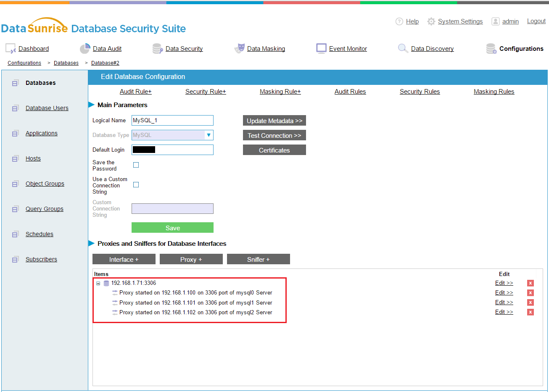Edit the mysql2 Server proxy entry

pyautogui.click(x=504, y=312)
